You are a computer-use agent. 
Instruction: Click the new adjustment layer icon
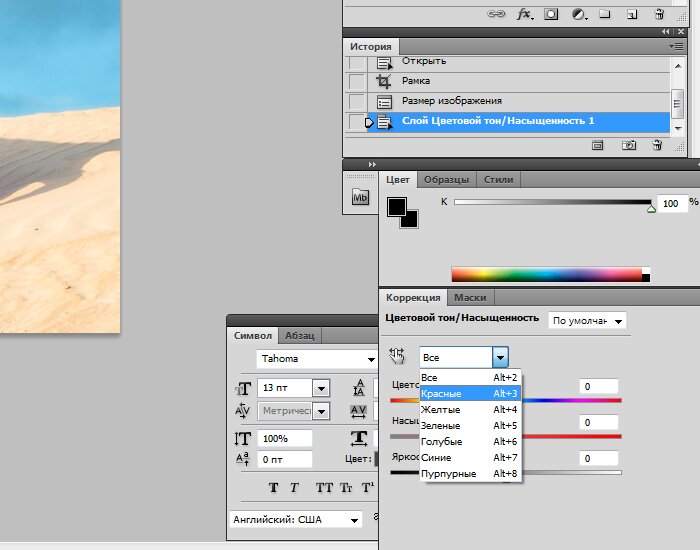pos(578,14)
